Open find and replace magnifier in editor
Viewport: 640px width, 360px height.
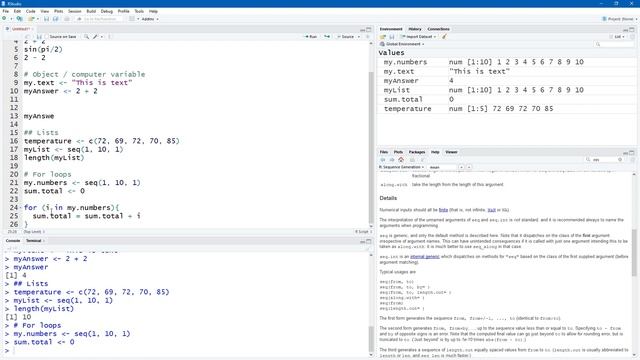tap(86, 37)
